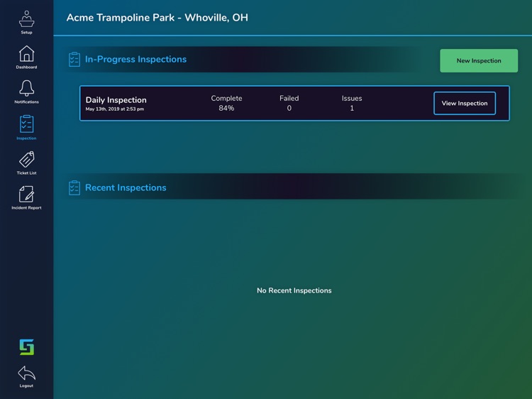Image resolution: width=532 pixels, height=399 pixels.
Task: Click the In-Progress Inspections heading
Action: pyautogui.click(x=135, y=59)
